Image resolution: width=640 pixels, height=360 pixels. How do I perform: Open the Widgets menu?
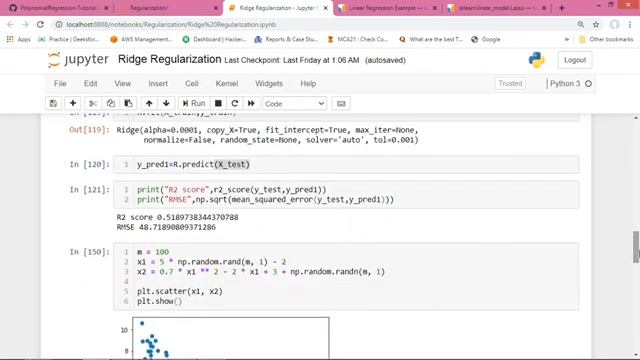click(x=269, y=84)
